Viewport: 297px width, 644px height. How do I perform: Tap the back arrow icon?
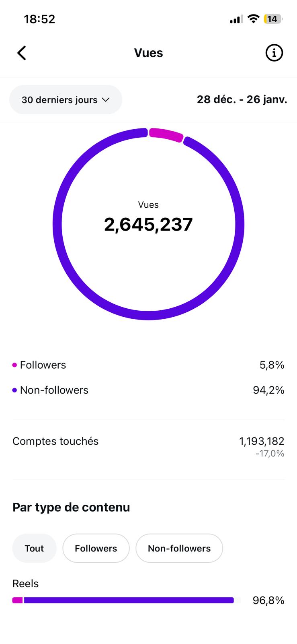click(x=22, y=53)
